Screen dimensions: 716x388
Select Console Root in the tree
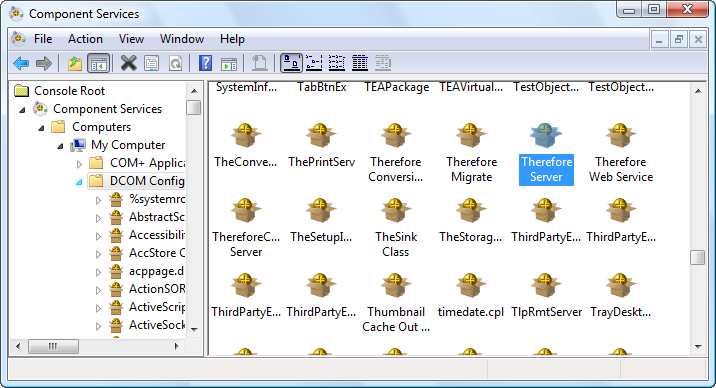coord(69,91)
